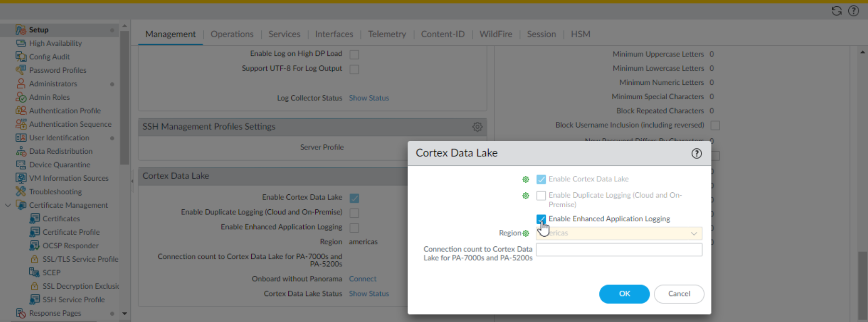Click the Troubleshooting sidebar icon

click(21, 192)
